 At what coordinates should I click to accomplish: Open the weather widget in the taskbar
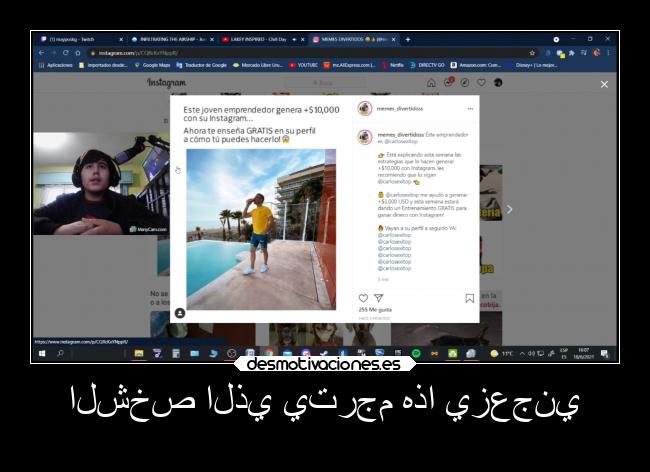click(502, 353)
